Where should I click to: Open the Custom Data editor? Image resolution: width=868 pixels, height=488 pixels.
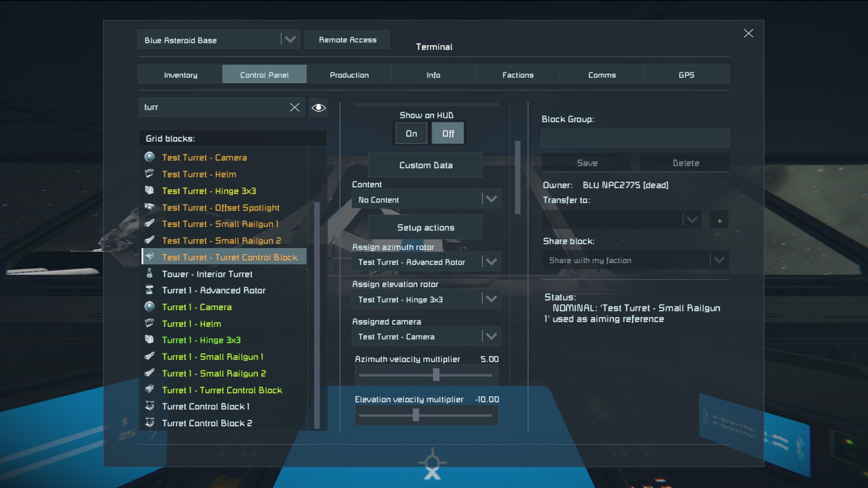click(x=425, y=165)
